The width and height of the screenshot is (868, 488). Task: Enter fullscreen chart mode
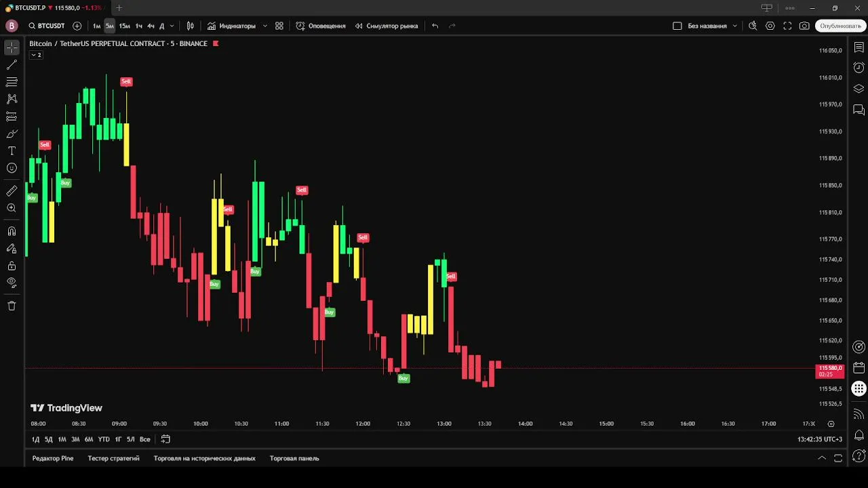(x=787, y=26)
